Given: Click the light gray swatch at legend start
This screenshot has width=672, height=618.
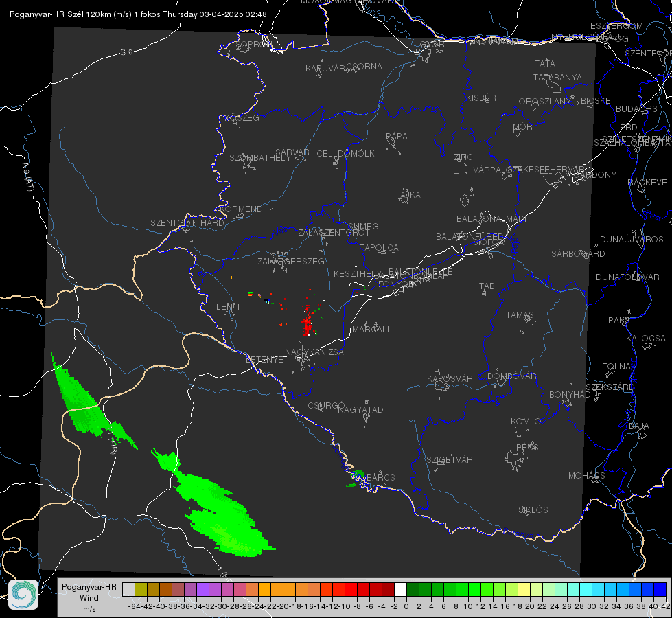Looking at the screenshot, I should pos(128,589).
